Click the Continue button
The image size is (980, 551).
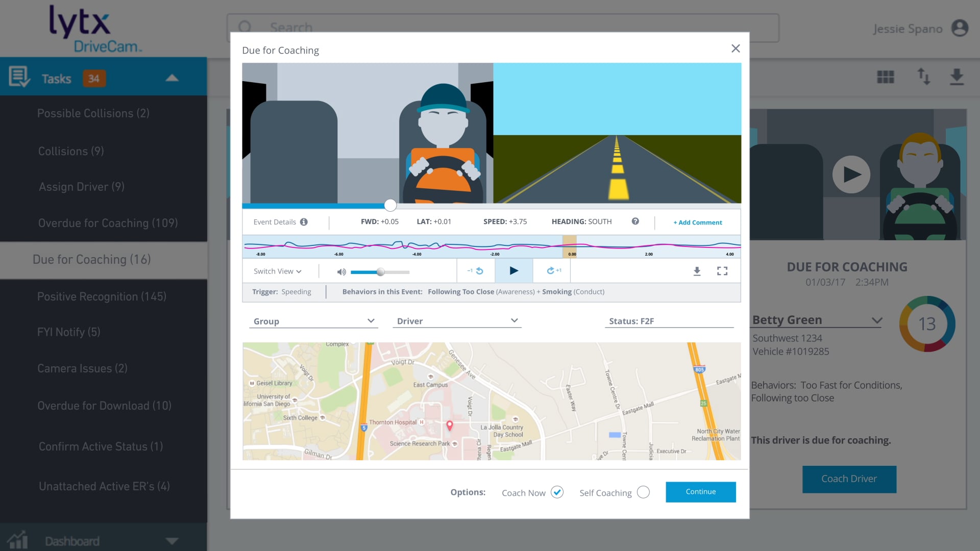pyautogui.click(x=700, y=492)
